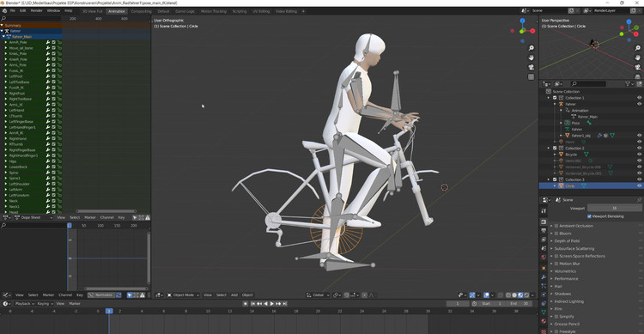Enable the Bloom checkbox

tap(556, 234)
